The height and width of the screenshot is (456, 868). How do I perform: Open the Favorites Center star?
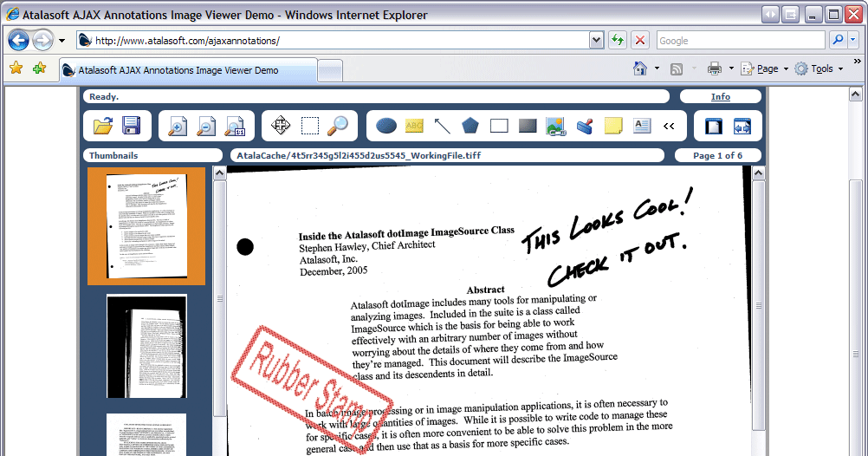(16, 68)
